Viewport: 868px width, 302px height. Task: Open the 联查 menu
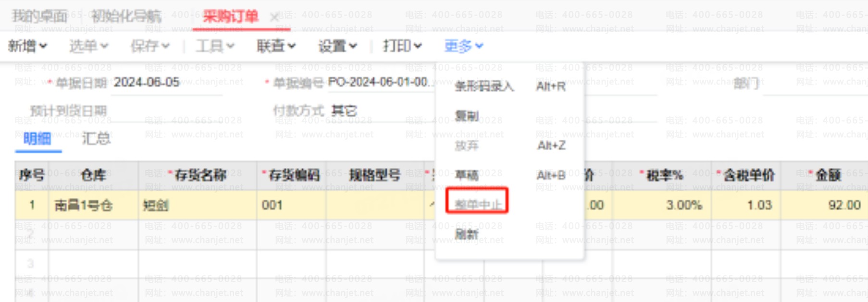(x=276, y=46)
